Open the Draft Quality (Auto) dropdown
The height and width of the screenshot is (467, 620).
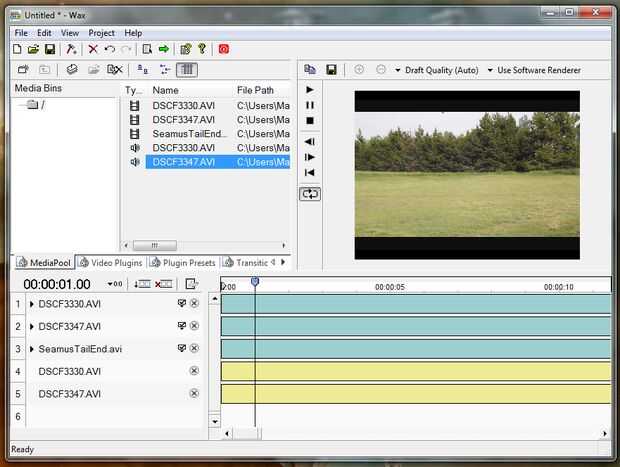(437, 70)
